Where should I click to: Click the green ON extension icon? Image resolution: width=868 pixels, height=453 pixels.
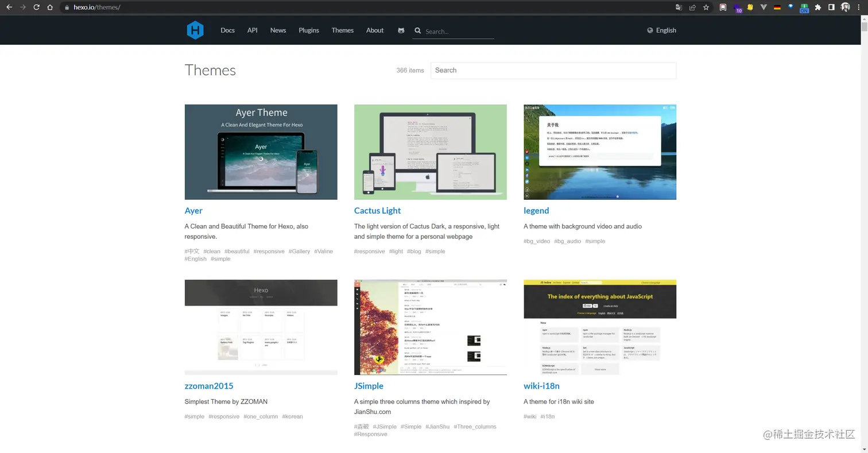pyautogui.click(x=804, y=8)
